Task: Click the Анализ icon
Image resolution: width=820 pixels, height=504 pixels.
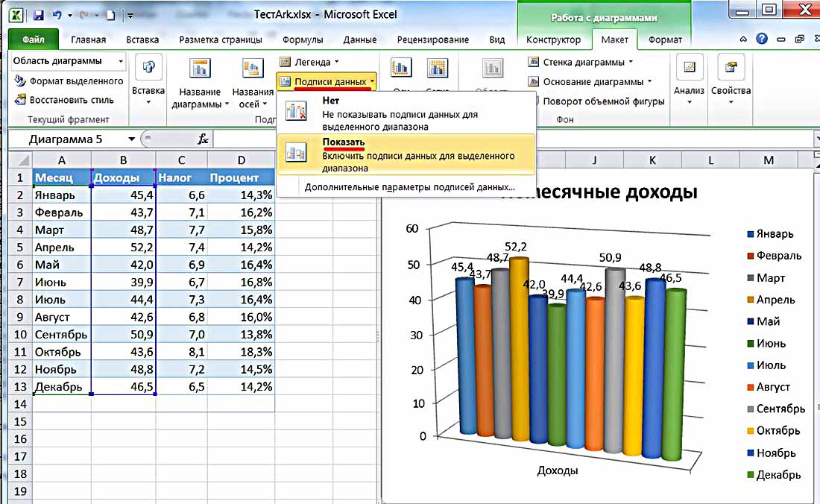Action: coord(690,67)
